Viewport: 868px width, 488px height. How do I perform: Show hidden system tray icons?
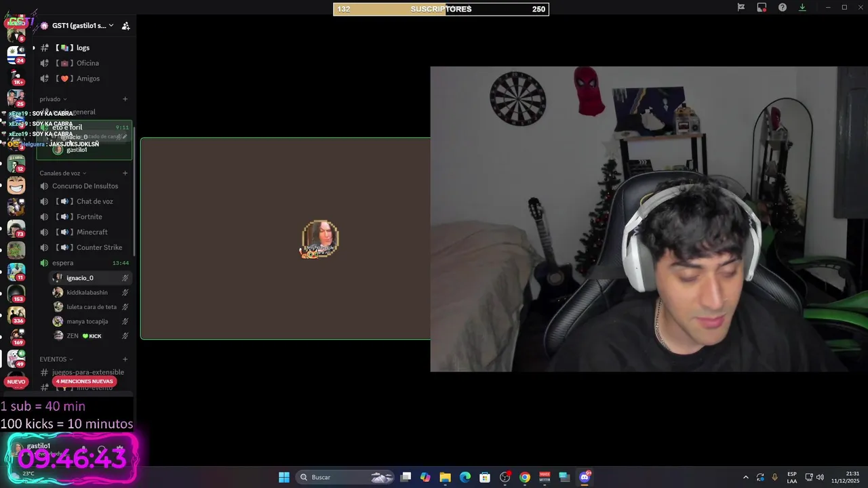[x=745, y=477]
